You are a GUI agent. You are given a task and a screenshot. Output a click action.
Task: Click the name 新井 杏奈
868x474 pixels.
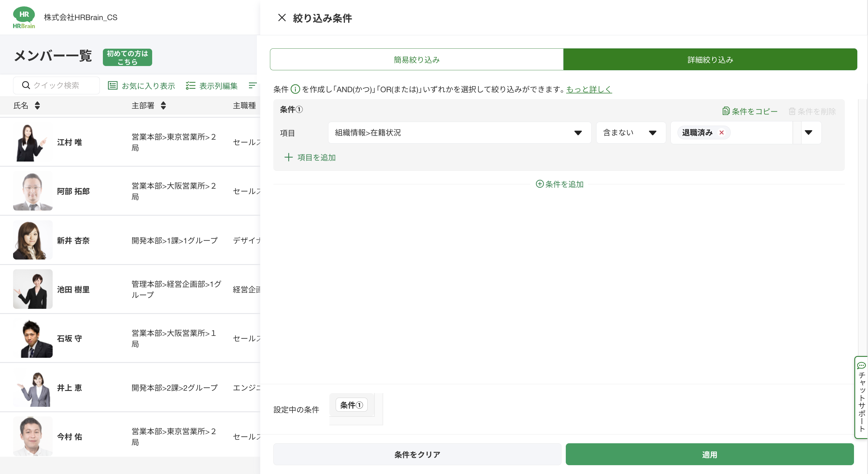pyautogui.click(x=73, y=241)
